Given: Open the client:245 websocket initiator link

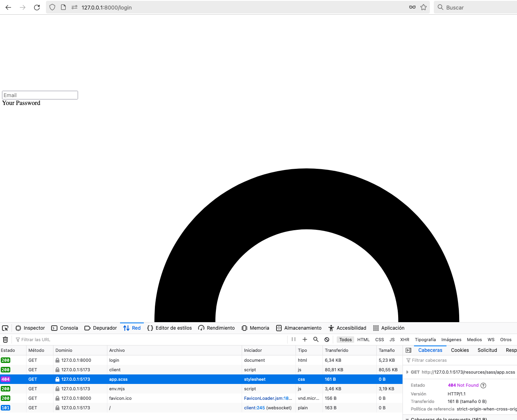Looking at the screenshot, I should tap(254, 408).
